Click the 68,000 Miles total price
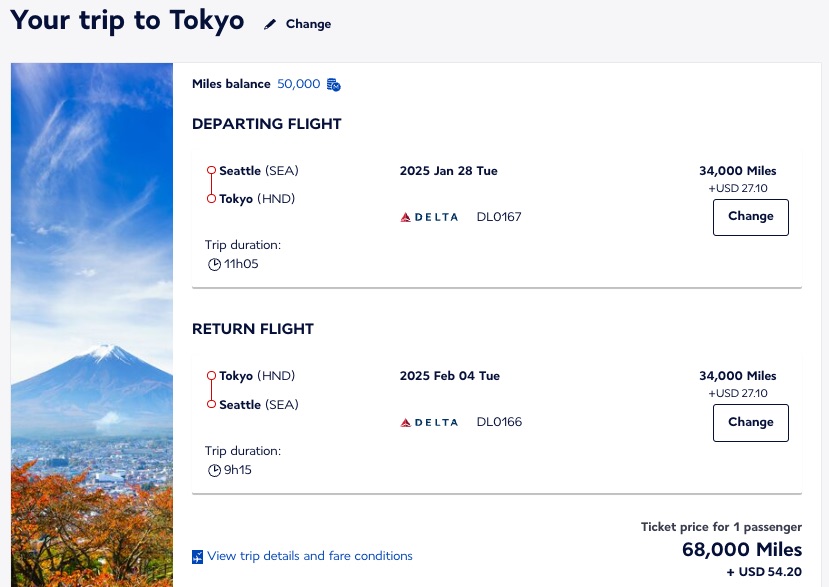Screen dimensions: 829x587 [x=741, y=550]
